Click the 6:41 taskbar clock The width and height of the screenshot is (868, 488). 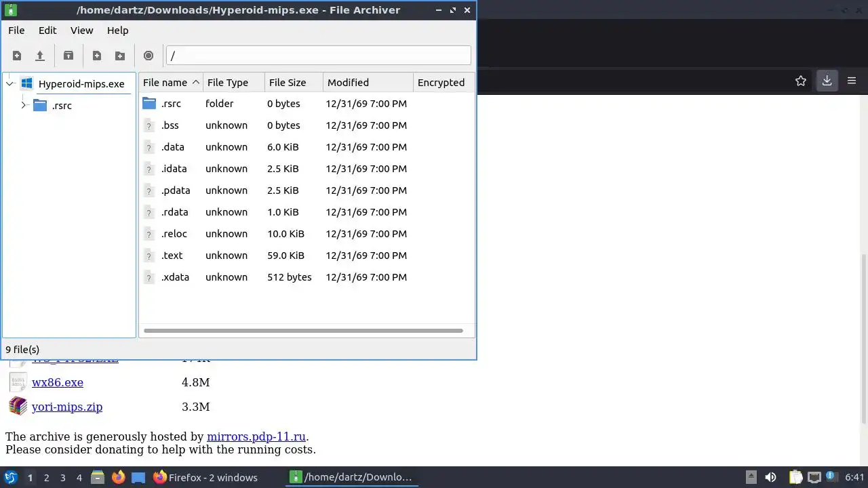(854, 477)
